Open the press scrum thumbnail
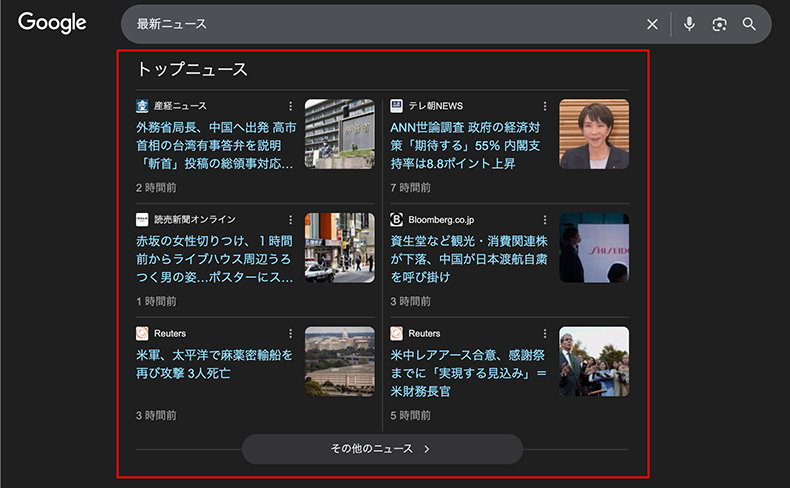Image resolution: width=790 pixels, height=488 pixels. coord(594,362)
